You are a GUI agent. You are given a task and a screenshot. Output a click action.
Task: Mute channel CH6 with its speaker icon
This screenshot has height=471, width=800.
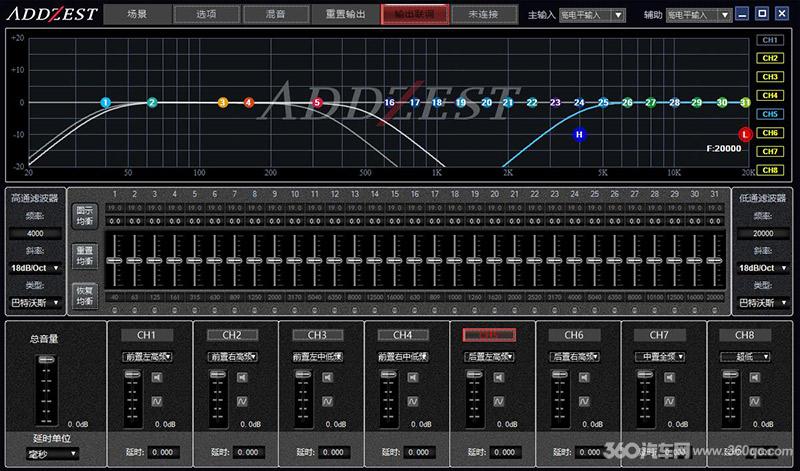[584, 378]
